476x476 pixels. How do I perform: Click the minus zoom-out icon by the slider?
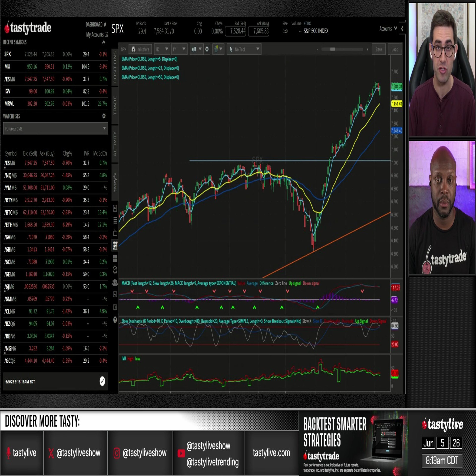coord(317,50)
